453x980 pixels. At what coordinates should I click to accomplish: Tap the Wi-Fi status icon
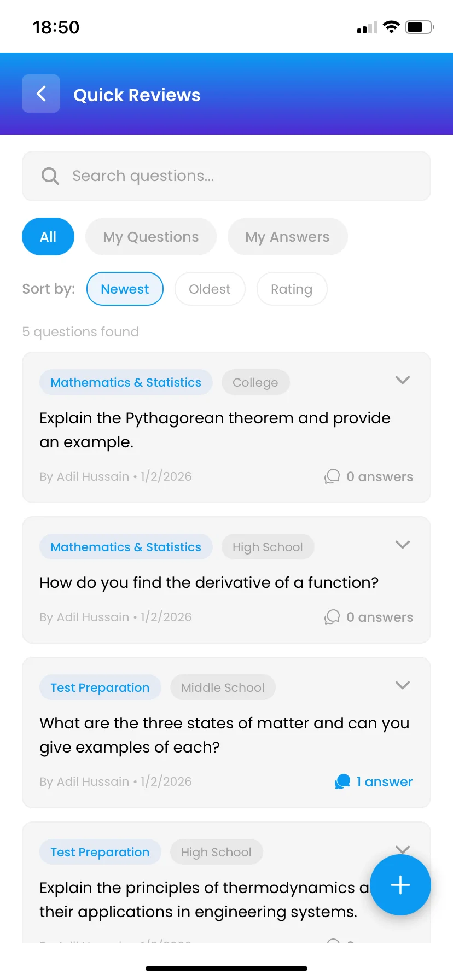tap(391, 27)
